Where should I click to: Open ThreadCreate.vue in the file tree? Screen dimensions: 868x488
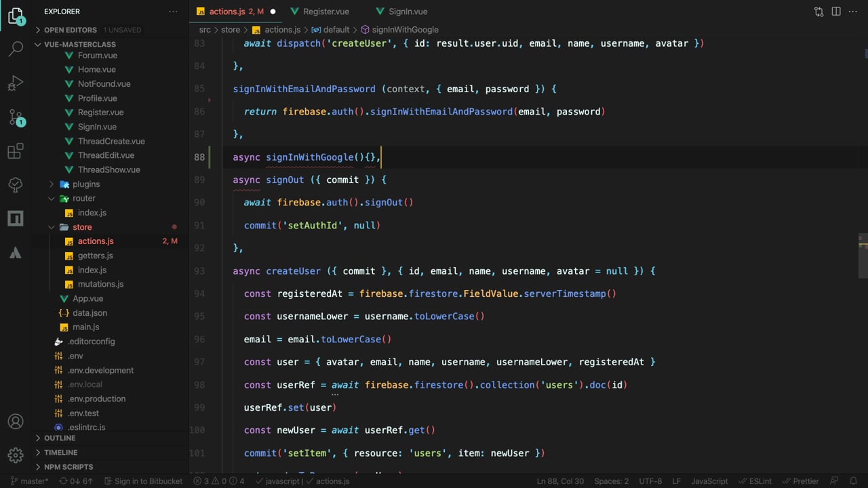click(111, 141)
